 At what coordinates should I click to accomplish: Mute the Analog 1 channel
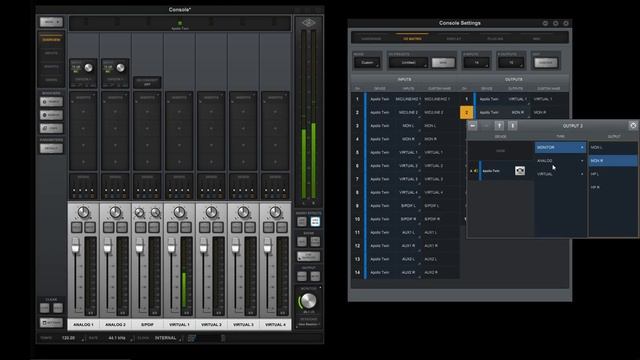pyautogui.click(x=90, y=227)
